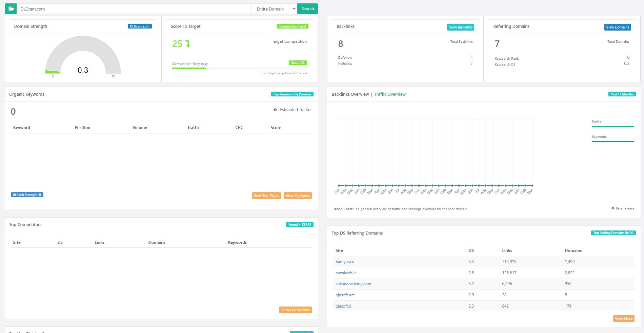Switch to the Traffic Overview tab

390,94
